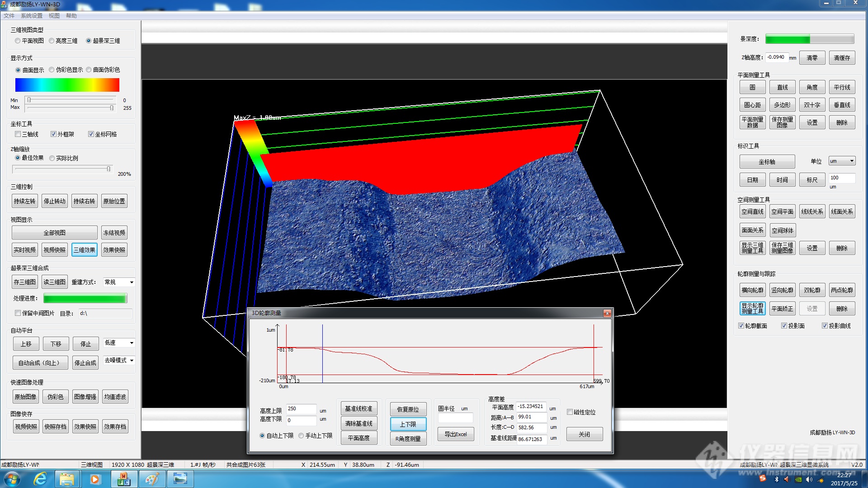Apply 伪彩色 quick image processing

tap(56, 397)
